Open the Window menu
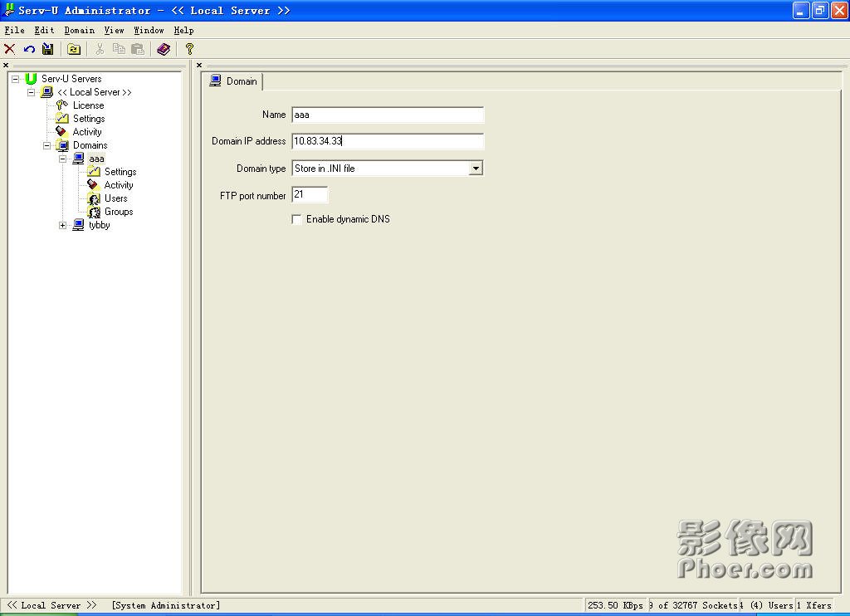The image size is (850, 616). 149,31
